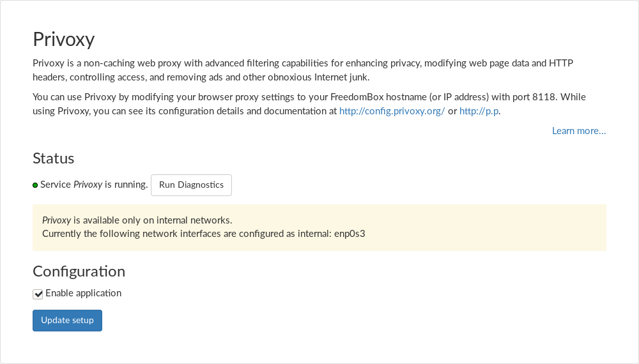Open the http://config.privoxy.org/ link
Screen dimensions: 639x364
392,110
